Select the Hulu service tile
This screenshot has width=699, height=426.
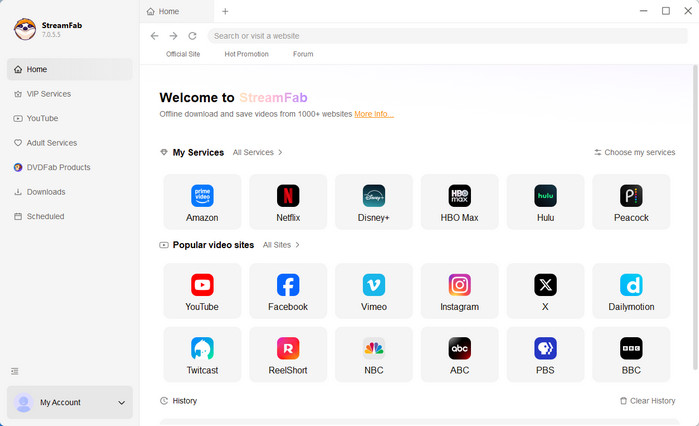[x=545, y=202]
